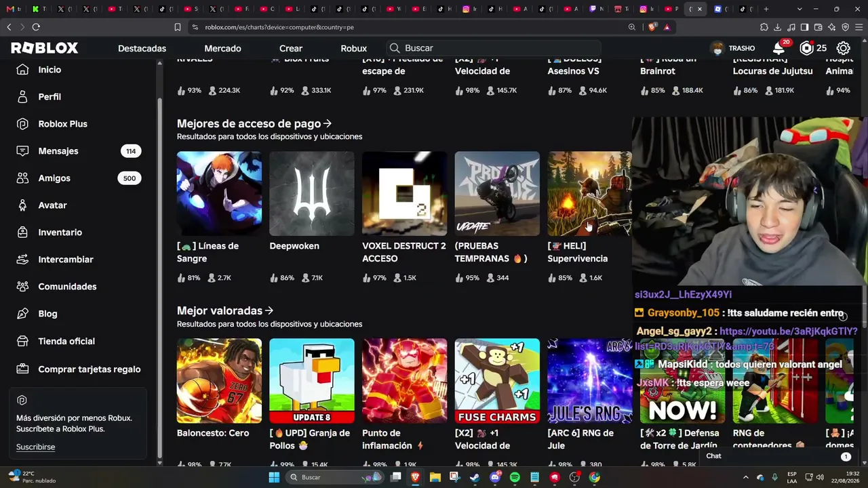868x488 pixels.
Task: Click the Suscribirse link
Action: point(35,447)
